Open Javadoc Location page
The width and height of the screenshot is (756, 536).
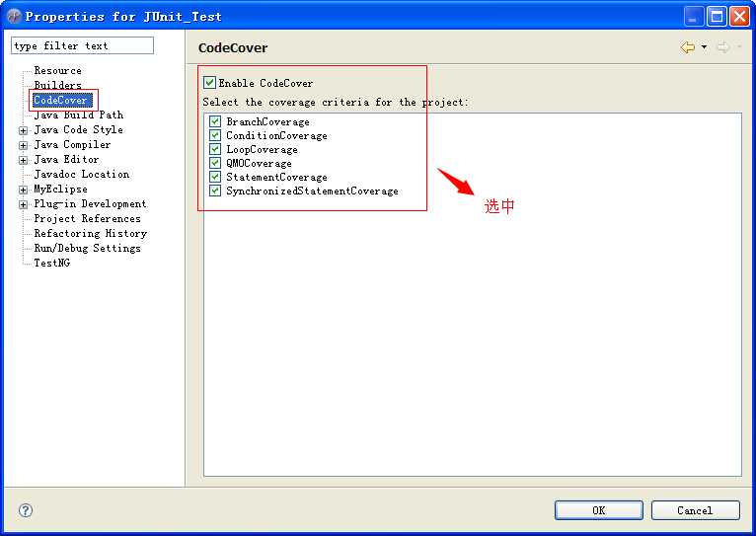pyautogui.click(x=82, y=174)
